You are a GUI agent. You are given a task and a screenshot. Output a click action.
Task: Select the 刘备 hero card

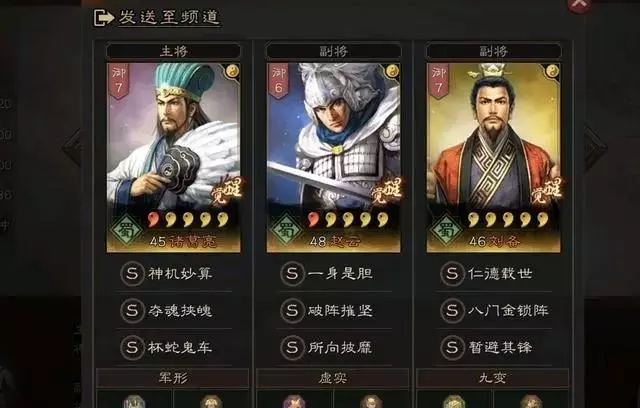click(493, 157)
